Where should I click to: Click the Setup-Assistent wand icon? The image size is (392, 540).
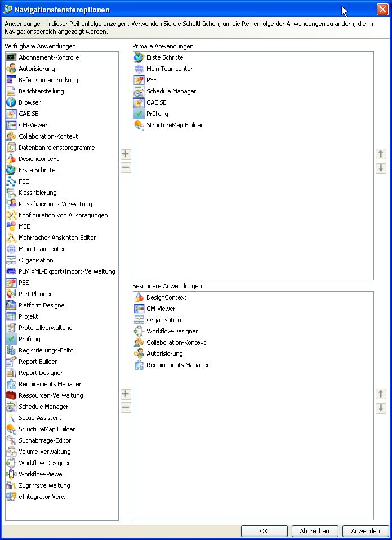click(11, 418)
